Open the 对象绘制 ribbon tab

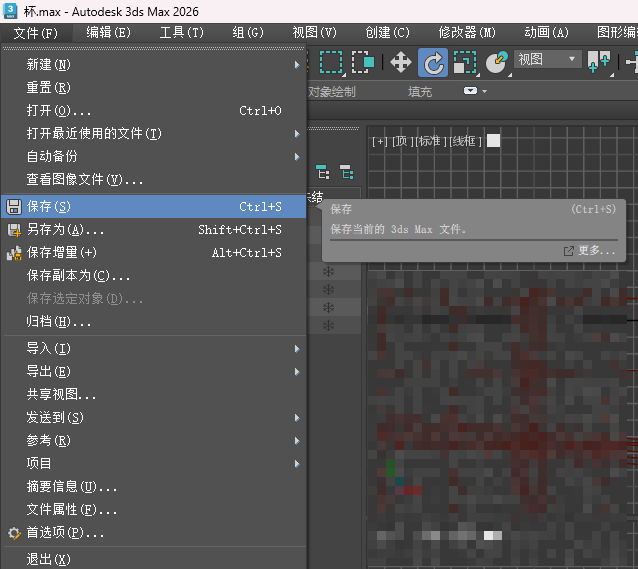point(332,92)
